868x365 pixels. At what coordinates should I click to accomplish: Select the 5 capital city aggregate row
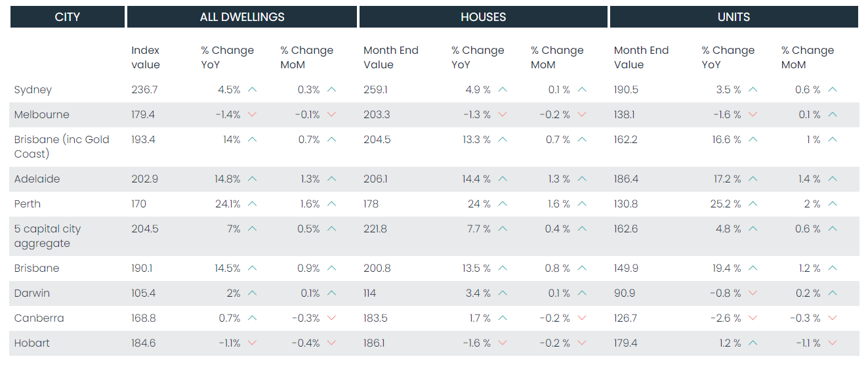(x=48, y=236)
